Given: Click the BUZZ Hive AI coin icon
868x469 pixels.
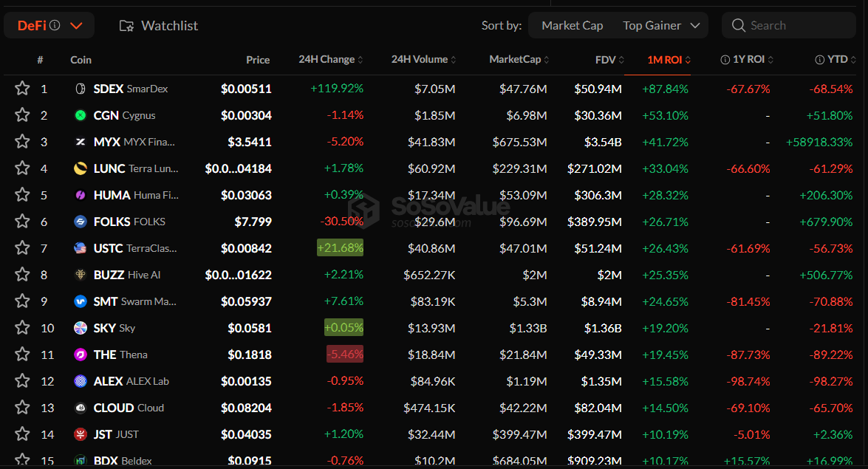Looking at the screenshot, I should coord(81,275).
